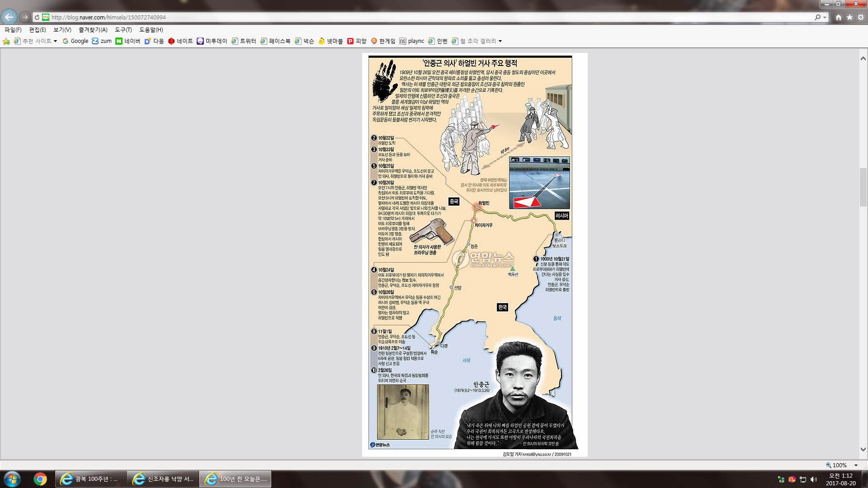Image resolution: width=868 pixels, height=488 pixels.
Task: Click the taskbar clock showing 오전 1:12
Action: (840, 479)
